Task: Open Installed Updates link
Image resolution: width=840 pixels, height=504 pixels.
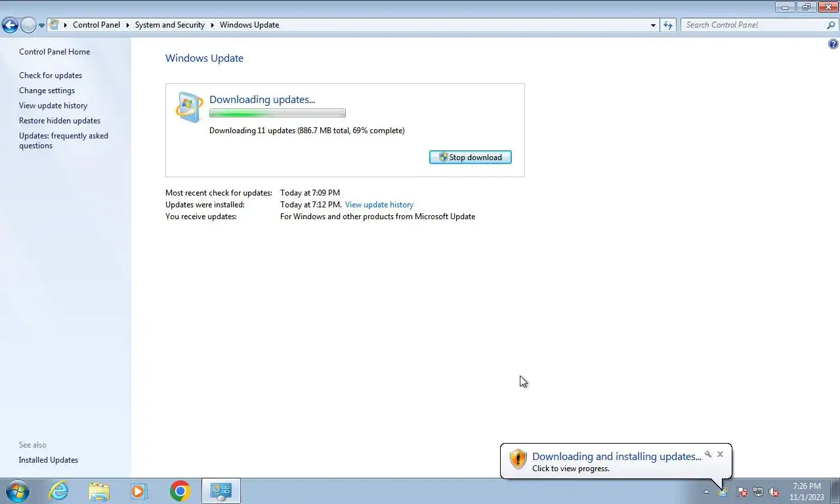Action: [x=49, y=460]
